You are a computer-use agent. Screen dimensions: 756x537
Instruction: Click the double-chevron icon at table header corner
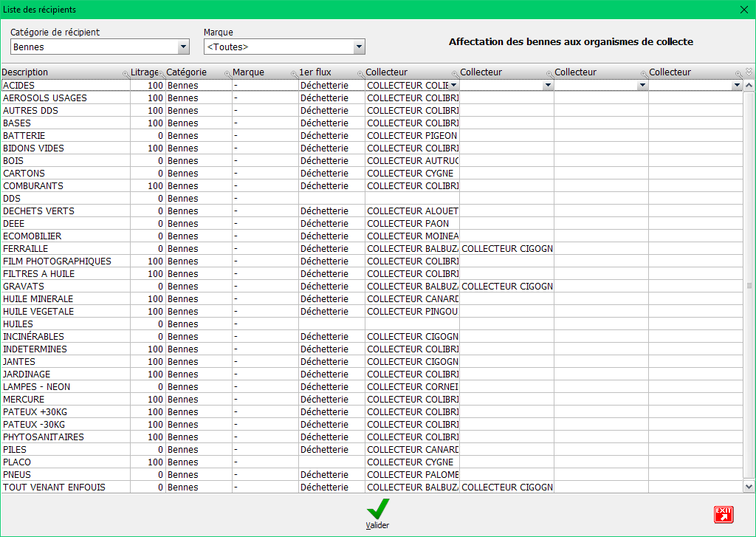click(749, 72)
